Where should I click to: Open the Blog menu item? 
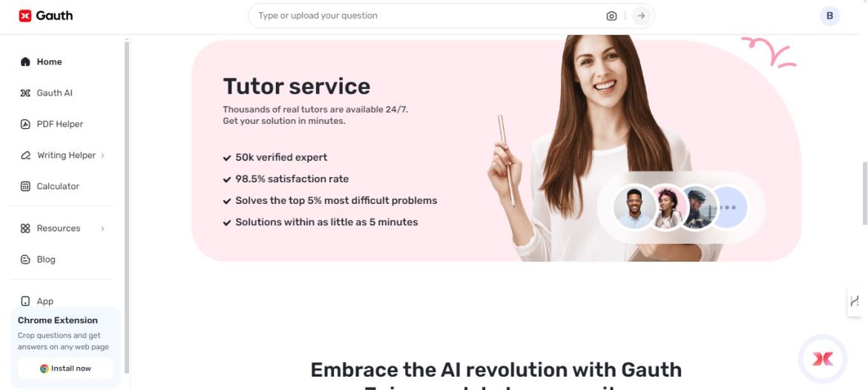(x=46, y=260)
